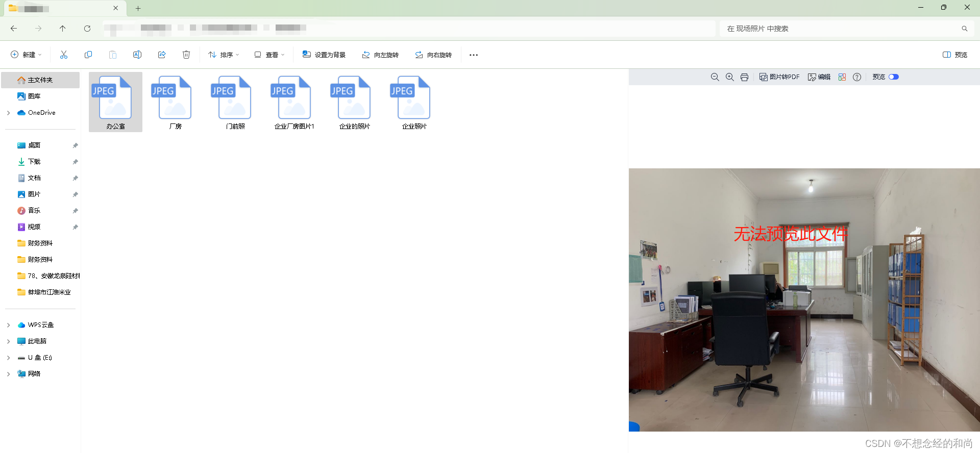
Task: Close the current folder tab
Action: 116,8
